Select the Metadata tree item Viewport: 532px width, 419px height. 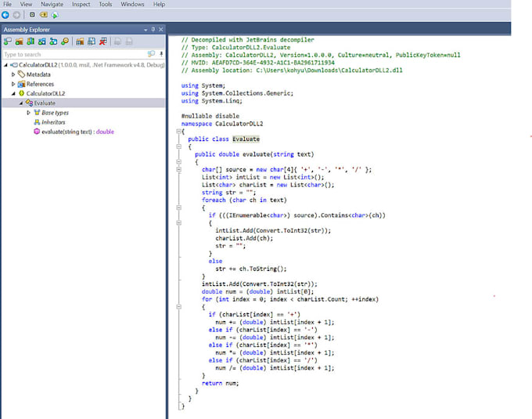point(38,74)
